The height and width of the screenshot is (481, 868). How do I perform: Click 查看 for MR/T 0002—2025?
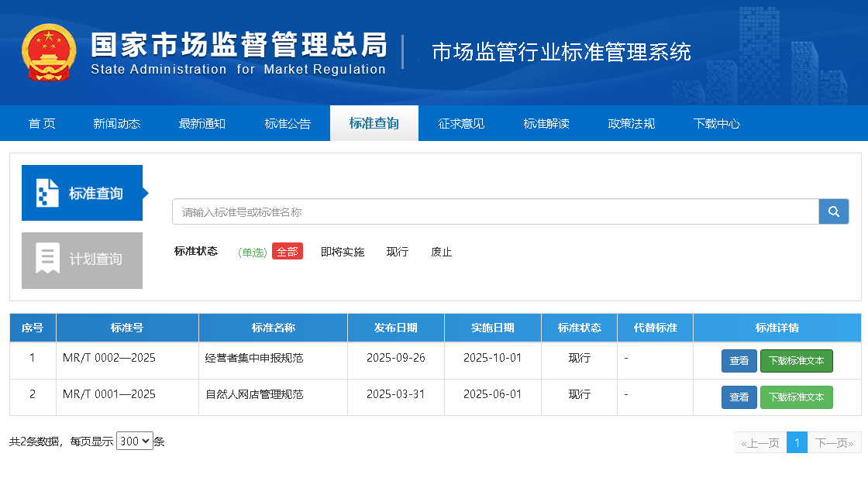point(739,361)
